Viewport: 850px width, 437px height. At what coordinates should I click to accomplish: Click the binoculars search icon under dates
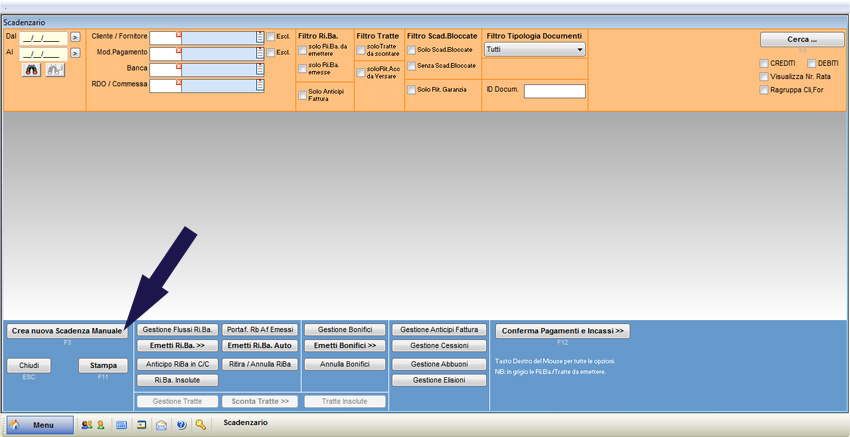click(32, 70)
